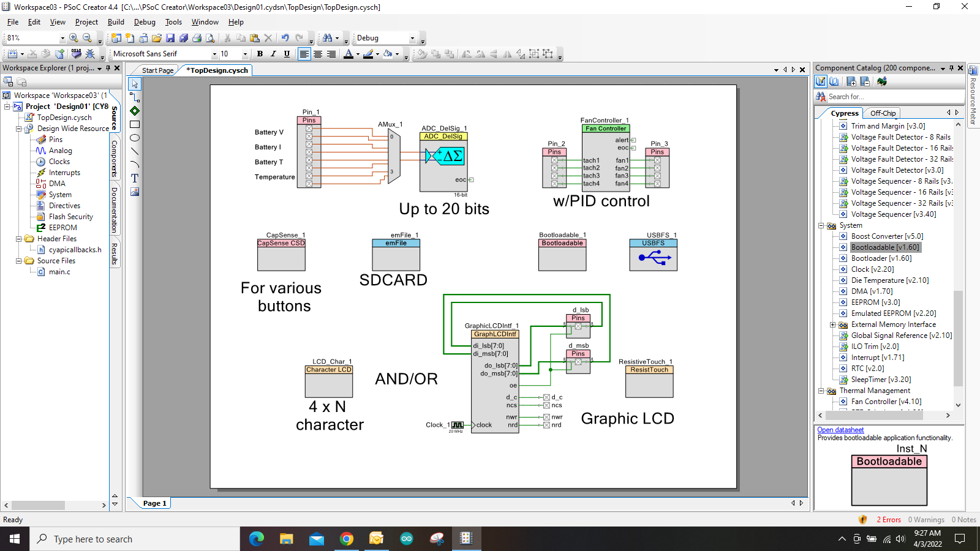Select the ellipse drawing tool
This screenshot has width=980, height=551.
pos(135,138)
